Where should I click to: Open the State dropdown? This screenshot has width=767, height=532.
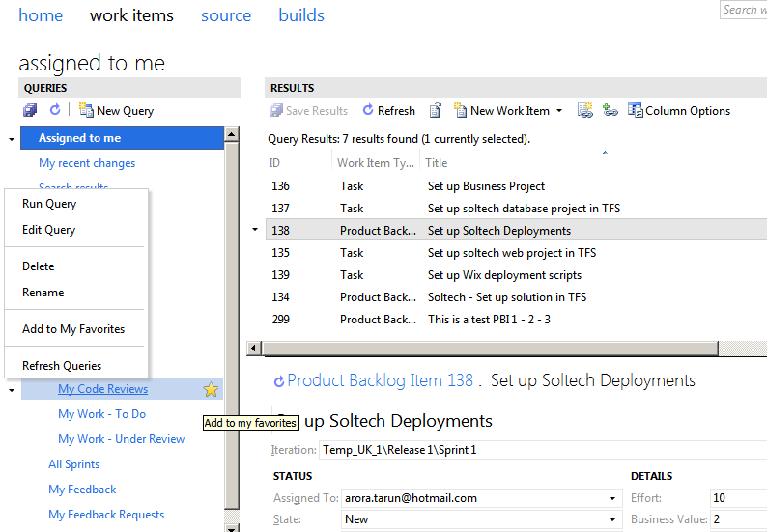click(611, 519)
